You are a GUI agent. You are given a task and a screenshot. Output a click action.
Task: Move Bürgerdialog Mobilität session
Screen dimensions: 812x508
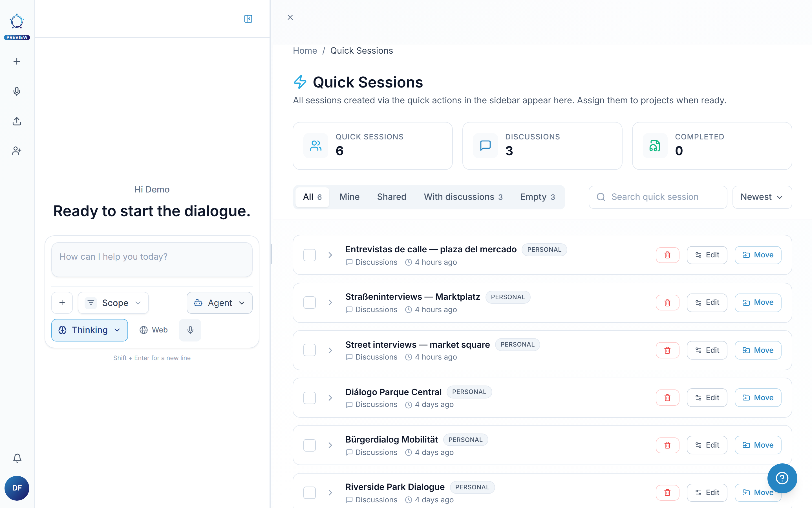coord(758,445)
